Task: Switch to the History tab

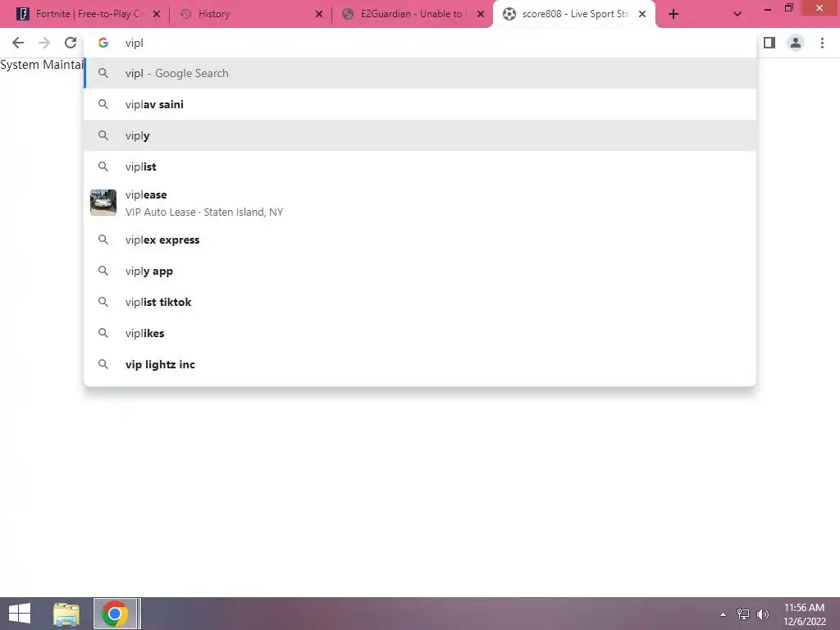Action: tap(250, 15)
